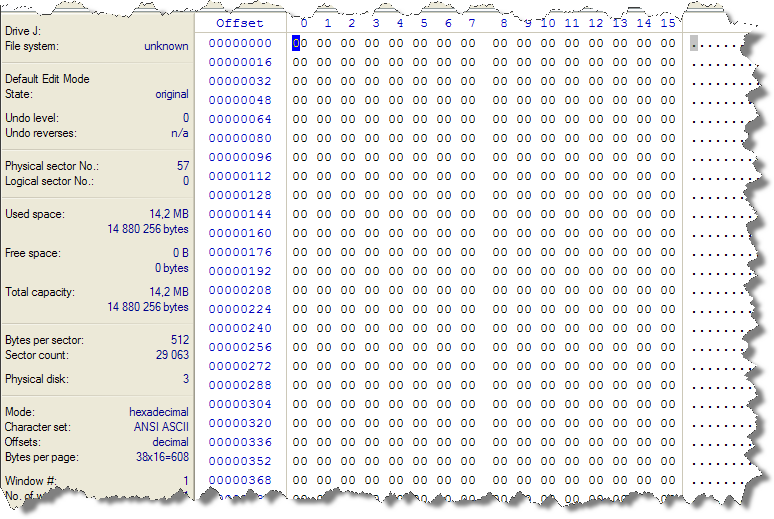
Task: Click offset row 00000144
Action: pos(240,214)
